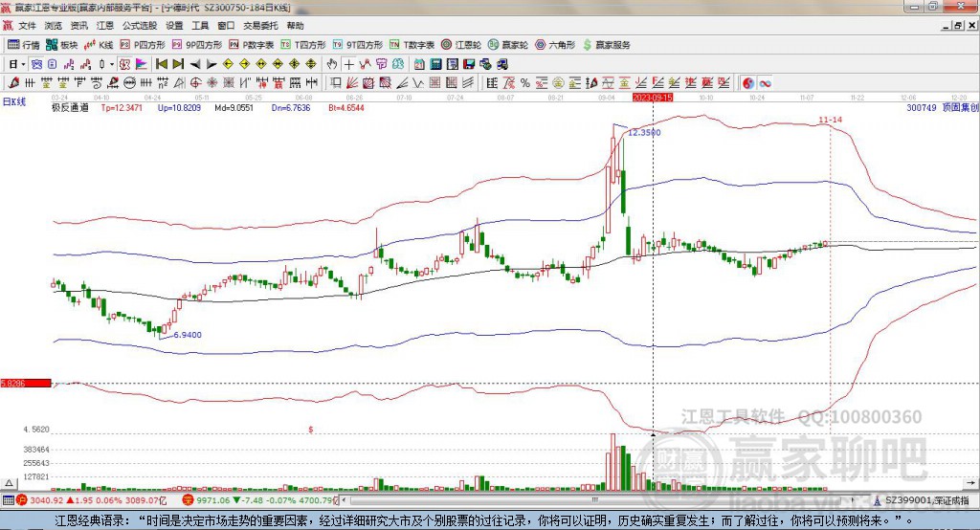The image size is (980, 530).
Task: Click the grid icon in the status bar
Action: pos(8,500)
